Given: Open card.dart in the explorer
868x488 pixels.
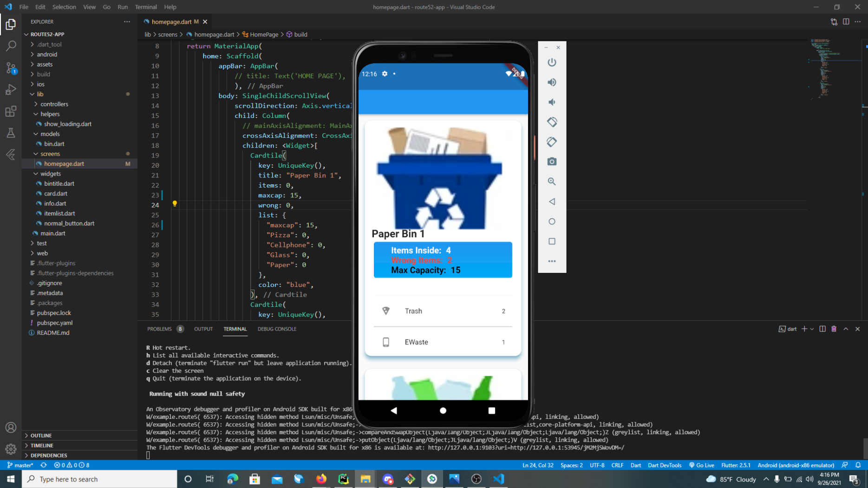Looking at the screenshot, I should 79,194.
